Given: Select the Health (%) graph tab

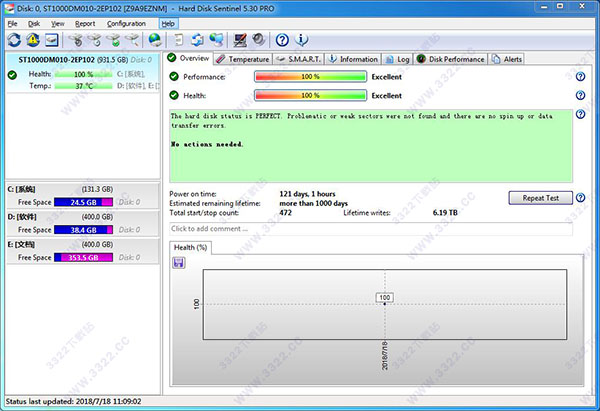Looking at the screenshot, I should coord(190,248).
